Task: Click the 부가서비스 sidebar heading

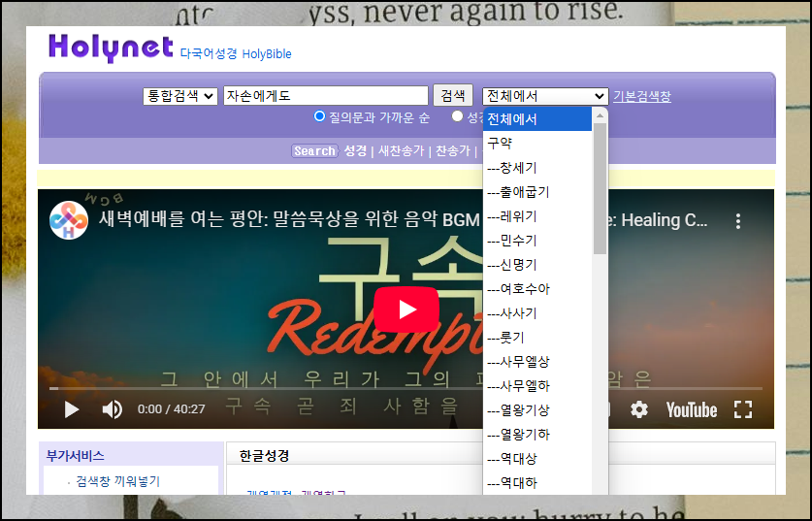Action: click(75, 456)
